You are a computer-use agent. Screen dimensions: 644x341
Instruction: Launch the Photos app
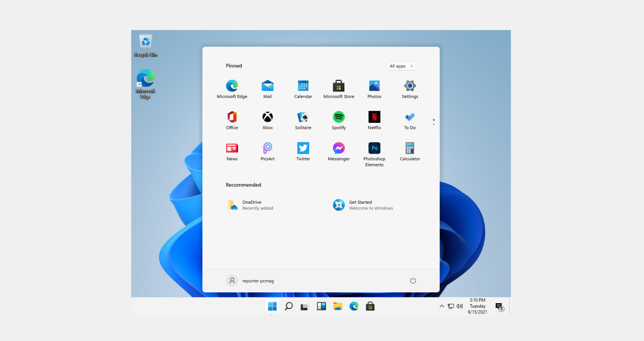point(374,89)
